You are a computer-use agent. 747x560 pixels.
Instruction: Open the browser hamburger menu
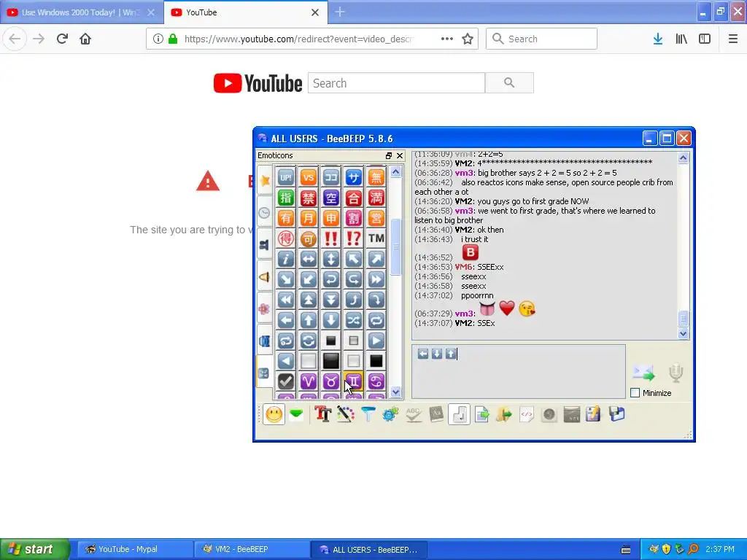click(732, 39)
